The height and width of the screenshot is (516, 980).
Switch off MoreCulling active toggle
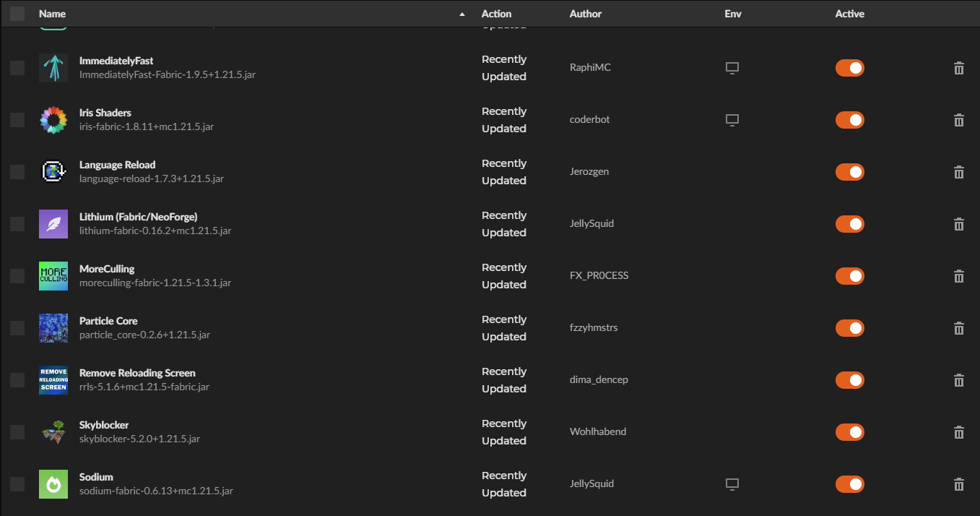click(850, 276)
